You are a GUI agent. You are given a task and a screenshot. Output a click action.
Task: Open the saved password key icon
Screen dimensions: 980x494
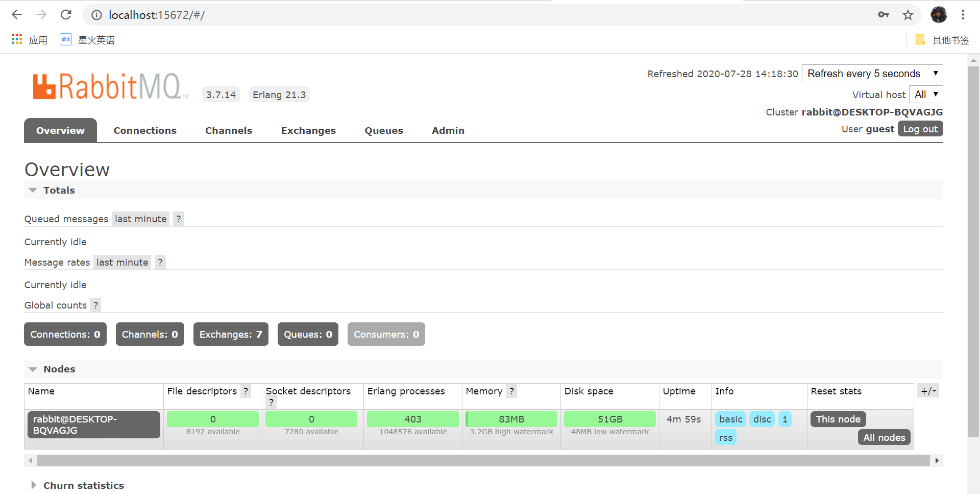pyautogui.click(x=884, y=15)
